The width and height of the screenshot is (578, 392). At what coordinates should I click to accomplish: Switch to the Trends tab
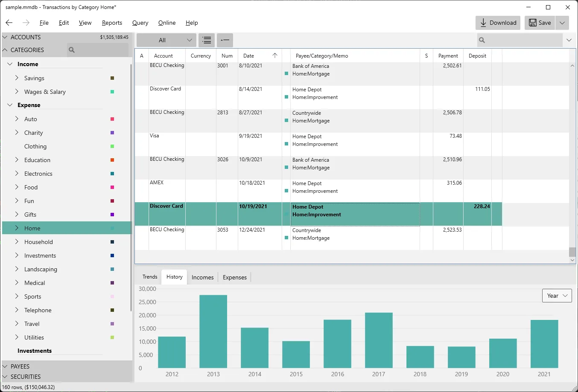(x=150, y=277)
